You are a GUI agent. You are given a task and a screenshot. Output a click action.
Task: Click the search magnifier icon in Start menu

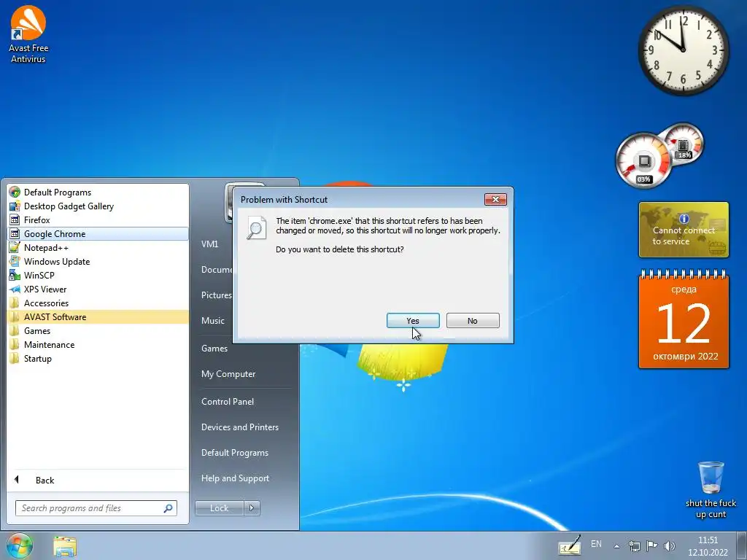point(169,508)
